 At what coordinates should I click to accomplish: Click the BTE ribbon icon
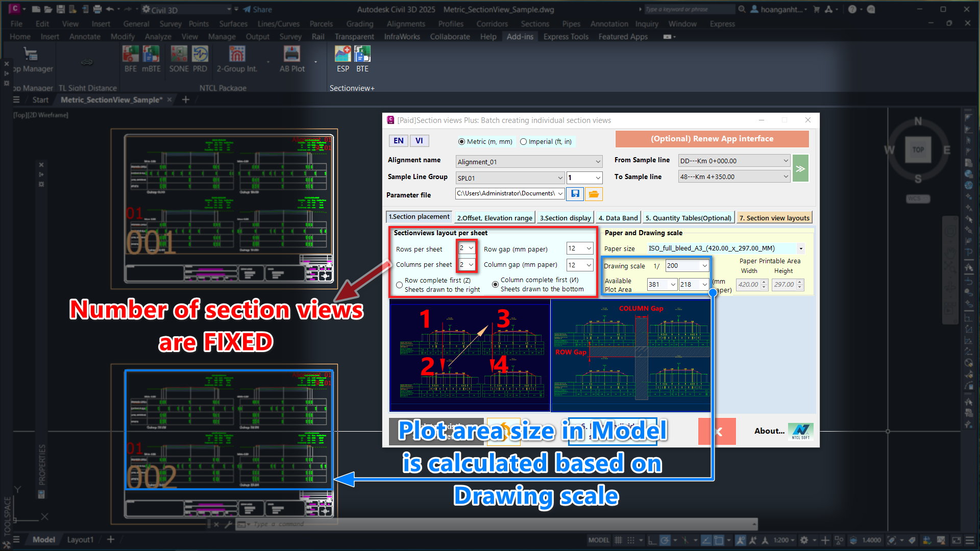(362, 54)
